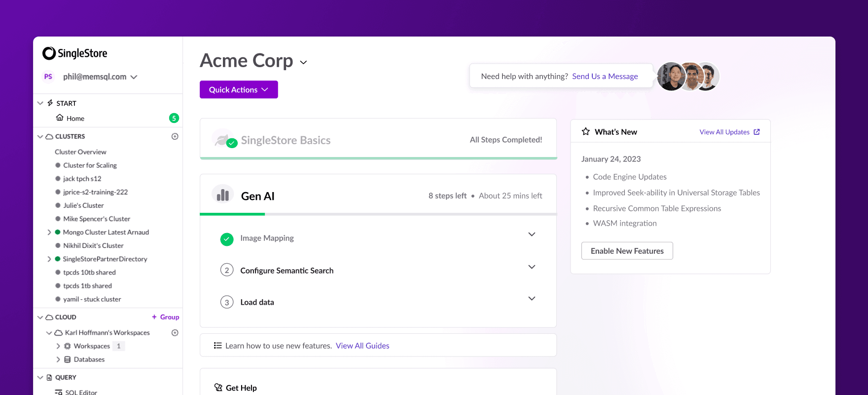
Task: Click the Image Mapping green checkmark
Action: click(226, 239)
